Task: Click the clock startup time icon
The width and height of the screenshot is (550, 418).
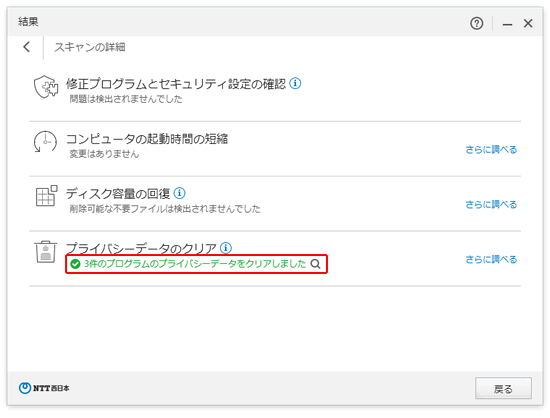Action: coord(45,142)
